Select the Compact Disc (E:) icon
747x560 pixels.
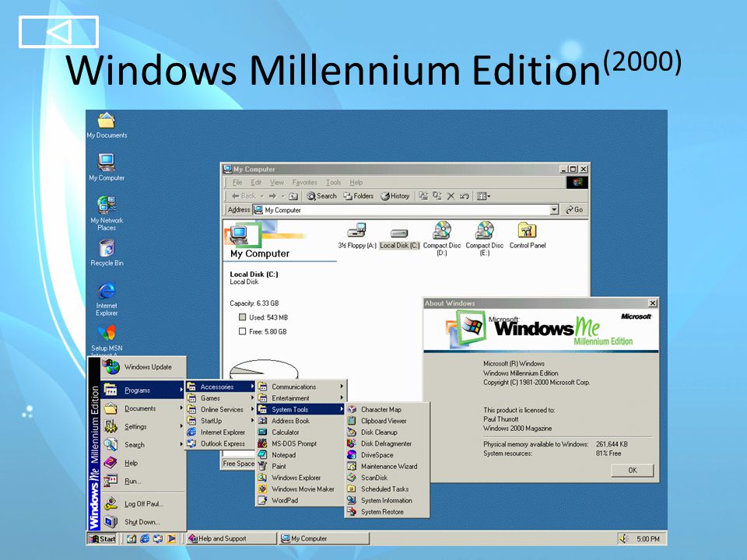pyautogui.click(x=485, y=239)
